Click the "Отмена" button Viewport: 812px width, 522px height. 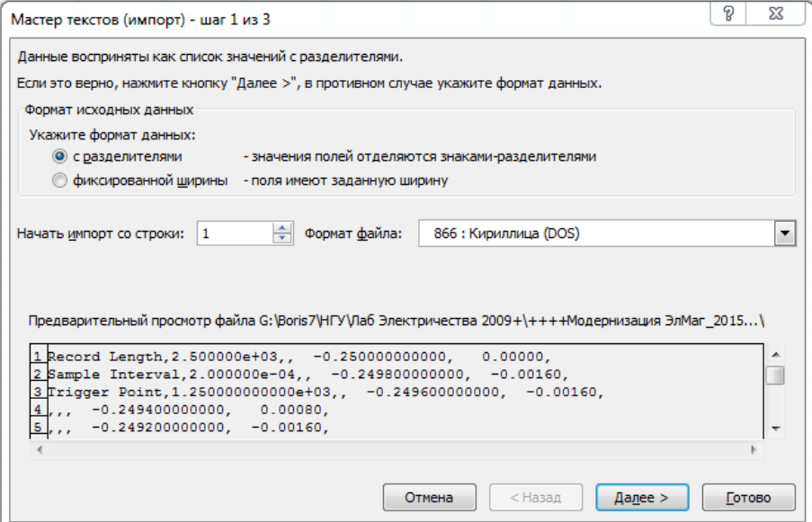click(428, 497)
